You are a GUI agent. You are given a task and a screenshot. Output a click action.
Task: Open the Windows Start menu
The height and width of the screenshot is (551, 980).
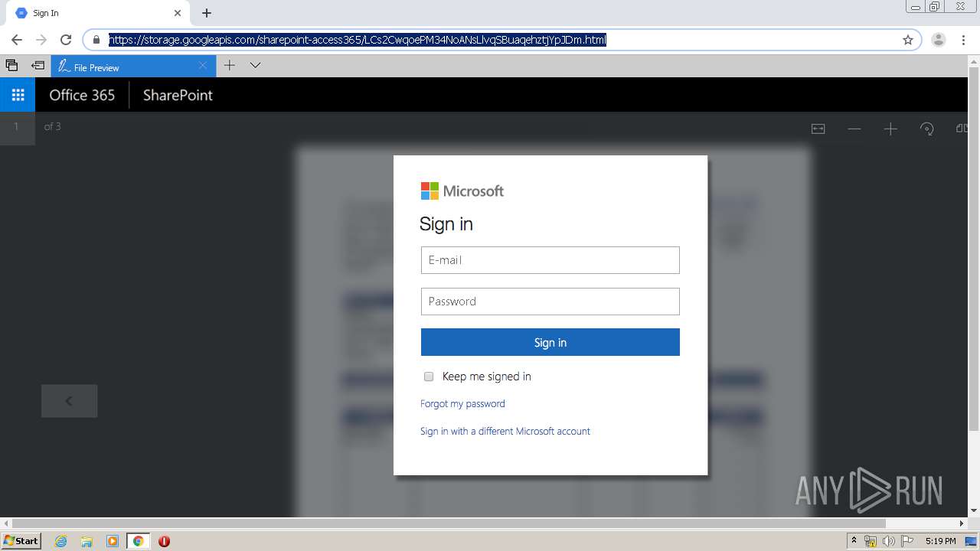point(21,540)
